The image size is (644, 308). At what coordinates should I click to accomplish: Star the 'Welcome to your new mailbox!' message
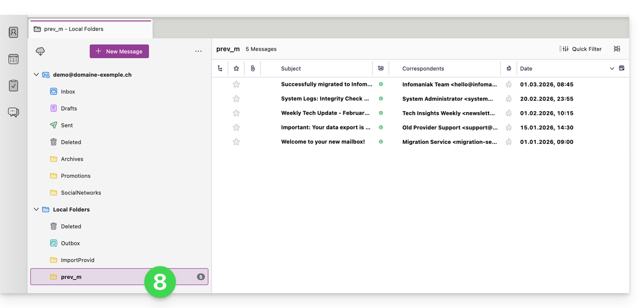pos(236,142)
